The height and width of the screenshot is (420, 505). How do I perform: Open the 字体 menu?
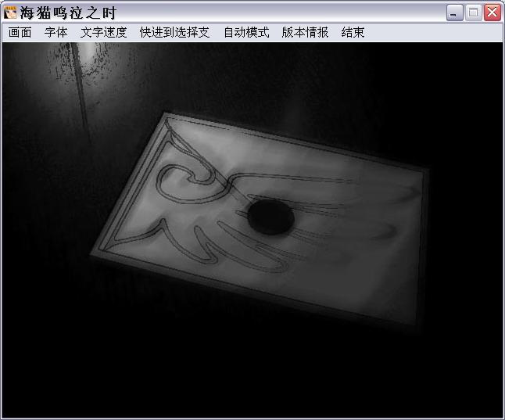56,33
